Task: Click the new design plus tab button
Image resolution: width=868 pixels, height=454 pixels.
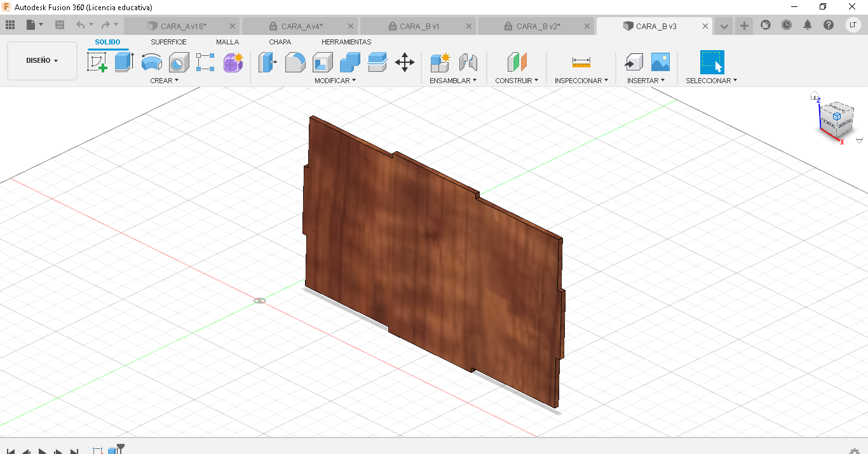Action: [744, 26]
